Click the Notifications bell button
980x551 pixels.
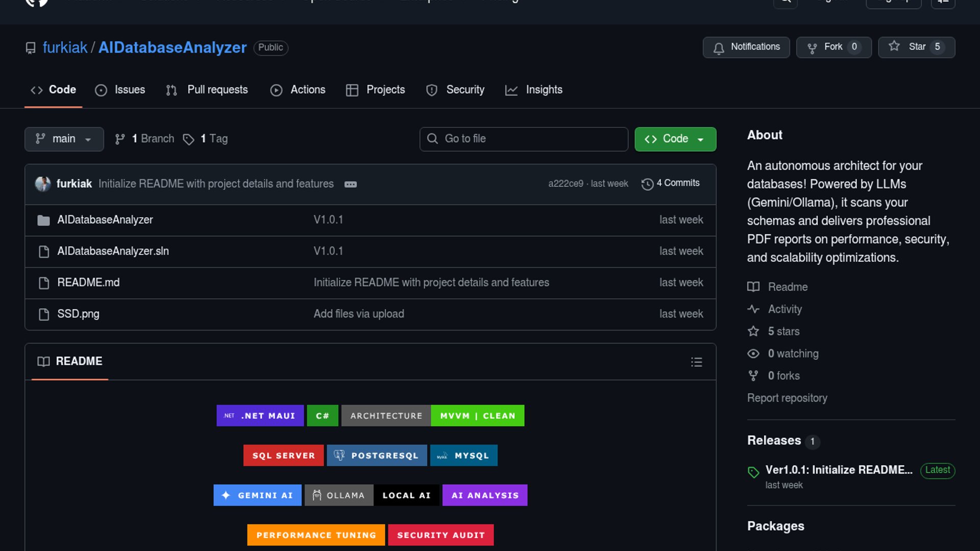pos(746,47)
